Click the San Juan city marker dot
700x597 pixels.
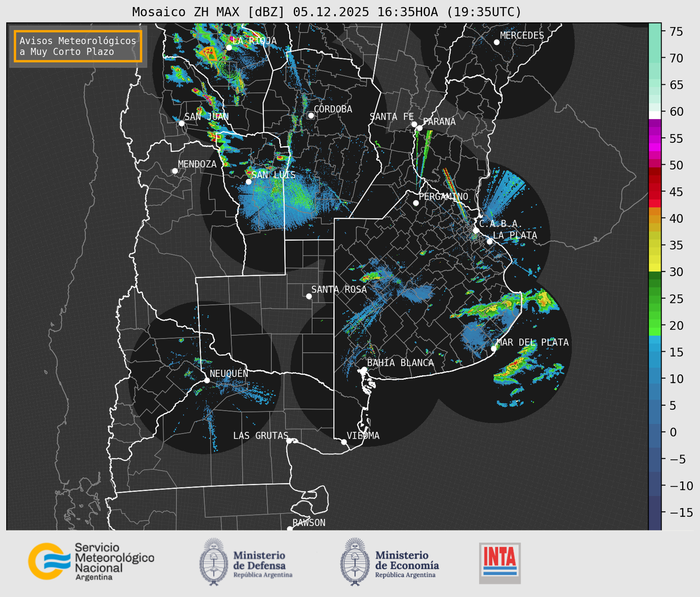click(x=181, y=123)
